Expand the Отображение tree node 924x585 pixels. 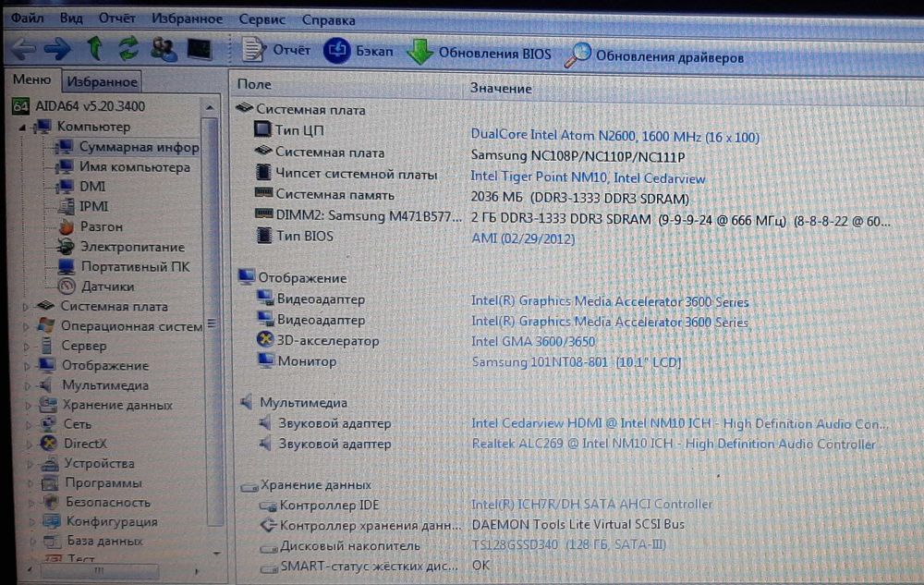[27, 365]
